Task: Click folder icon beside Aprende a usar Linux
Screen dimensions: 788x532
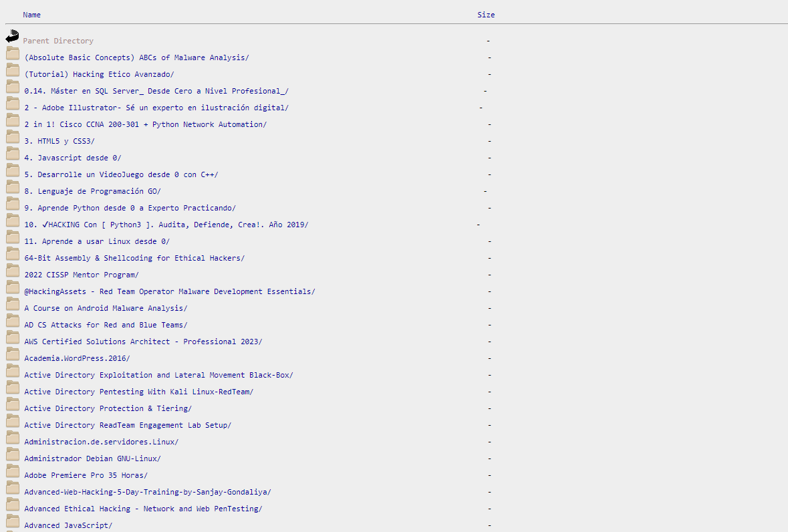Action: click(x=13, y=237)
